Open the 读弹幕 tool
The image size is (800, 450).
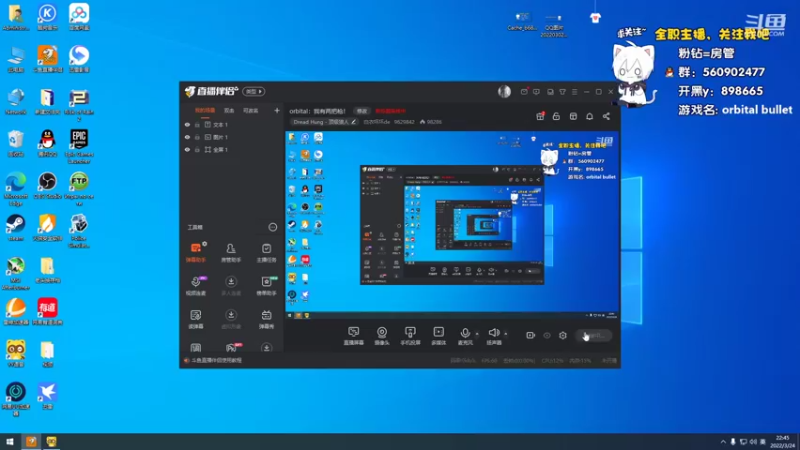[196, 319]
